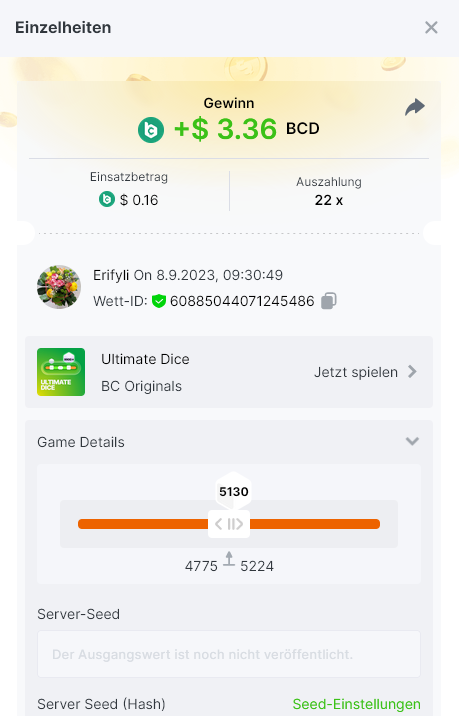
Task: Click the share arrow icon
Action: [415, 107]
